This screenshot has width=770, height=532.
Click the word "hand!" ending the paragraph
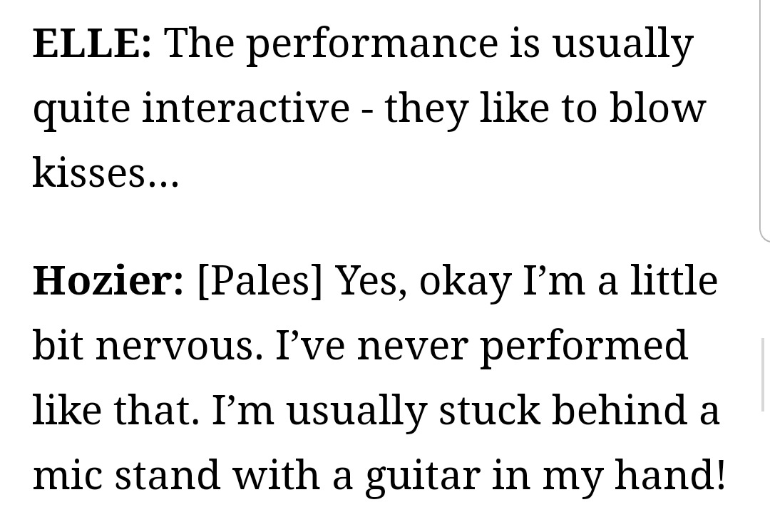click(x=669, y=474)
